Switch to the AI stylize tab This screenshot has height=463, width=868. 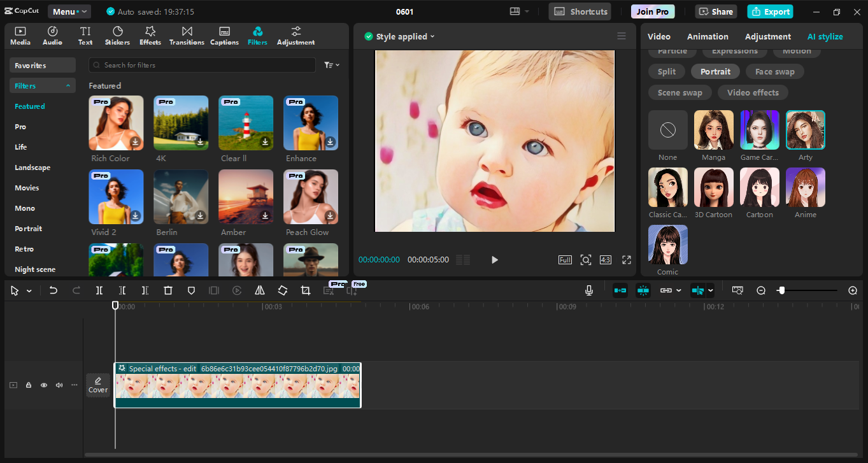pyautogui.click(x=825, y=36)
